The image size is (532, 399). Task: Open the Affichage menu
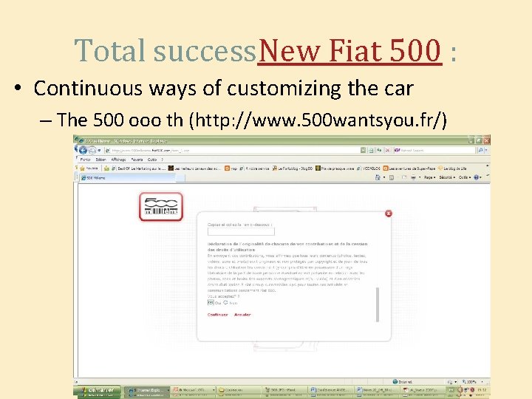(x=118, y=160)
